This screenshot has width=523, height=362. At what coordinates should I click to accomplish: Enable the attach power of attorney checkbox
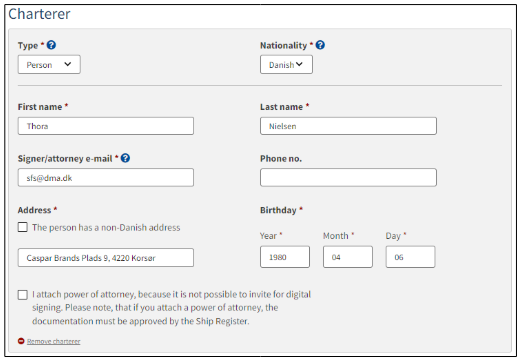tap(23, 295)
